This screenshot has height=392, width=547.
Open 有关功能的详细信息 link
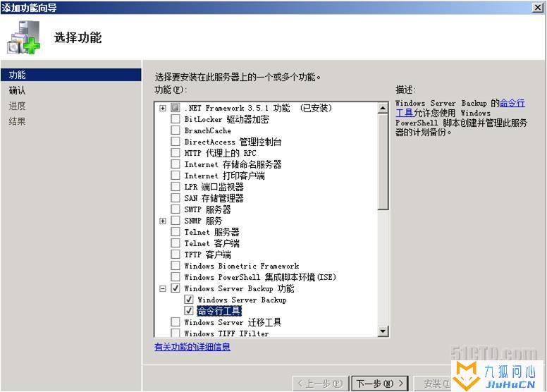192,347
